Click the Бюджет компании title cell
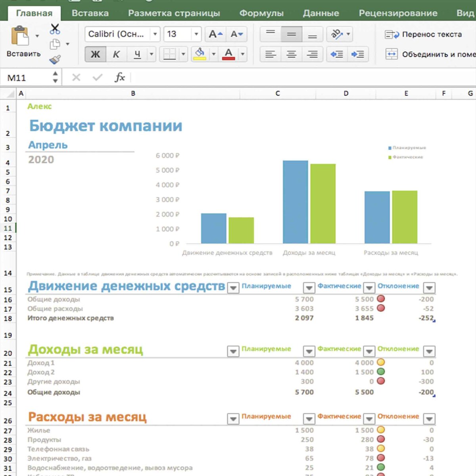 point(106,126)
